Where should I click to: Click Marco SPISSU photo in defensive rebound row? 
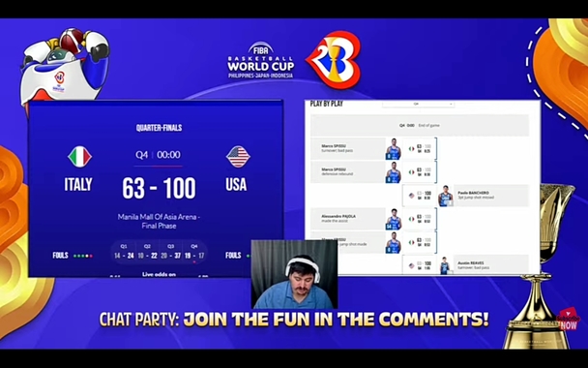point(393,172)
